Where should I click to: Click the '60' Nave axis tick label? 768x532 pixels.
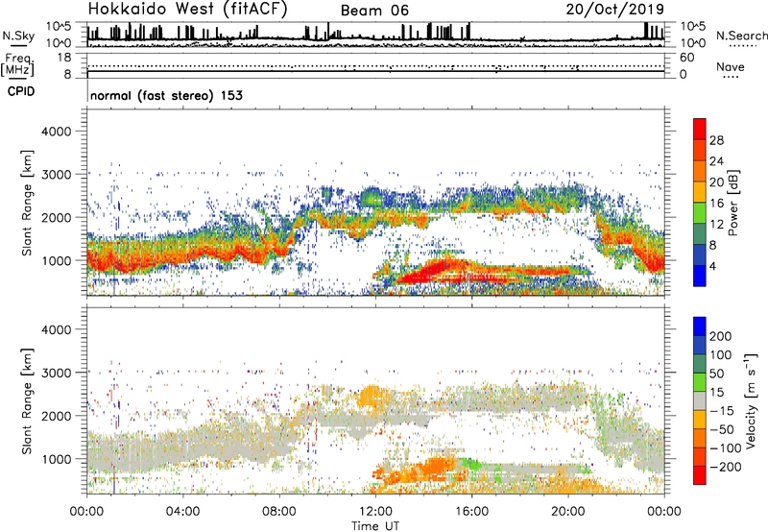(x=686, y=58)
